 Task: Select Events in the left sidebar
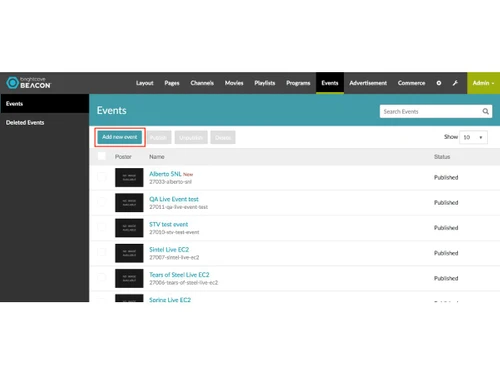(45, 104)
